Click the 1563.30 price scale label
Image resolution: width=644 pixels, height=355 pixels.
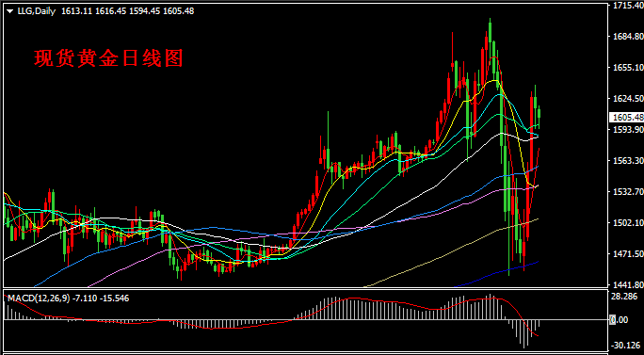click(627, 161)
